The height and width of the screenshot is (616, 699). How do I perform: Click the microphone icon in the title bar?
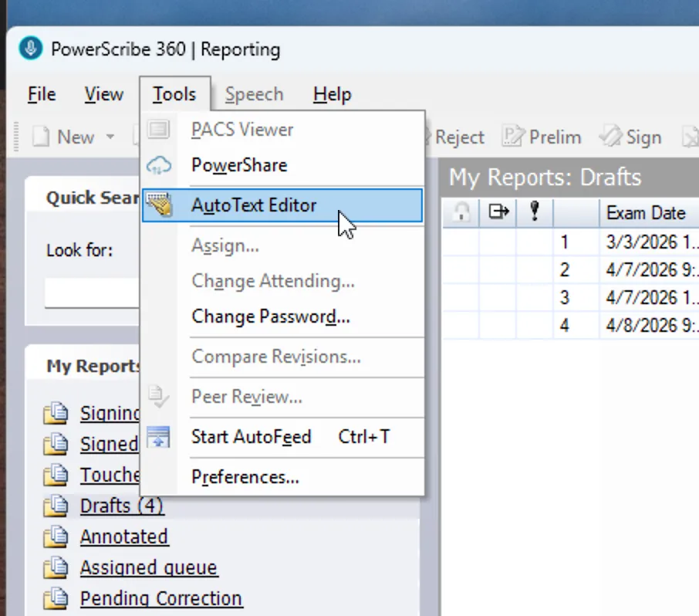point(29,49)
